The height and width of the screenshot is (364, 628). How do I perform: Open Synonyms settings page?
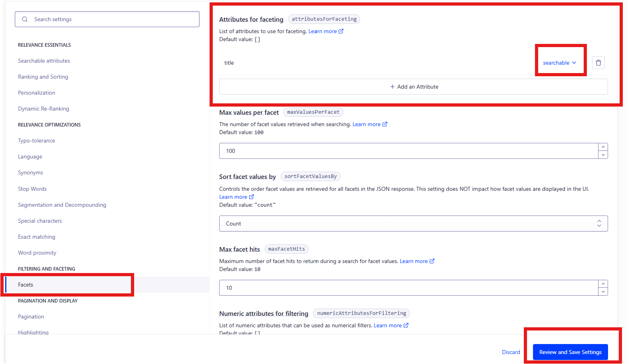tap(30, 172)
